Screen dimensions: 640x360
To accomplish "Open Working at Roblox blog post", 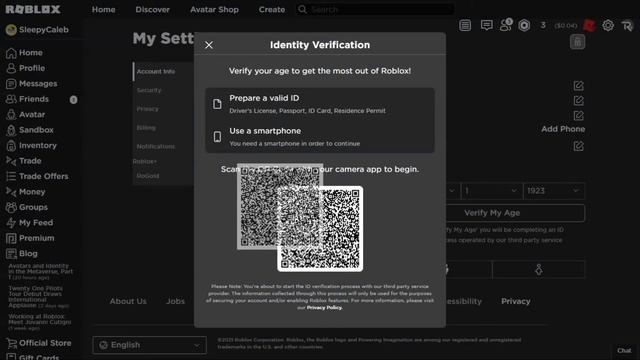I will (40, 322).
